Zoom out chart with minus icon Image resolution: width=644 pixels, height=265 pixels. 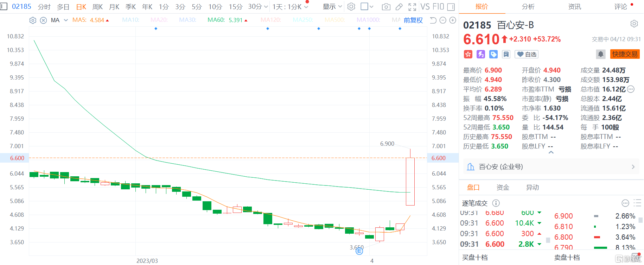pyautogui.click(x=443, y=20)
